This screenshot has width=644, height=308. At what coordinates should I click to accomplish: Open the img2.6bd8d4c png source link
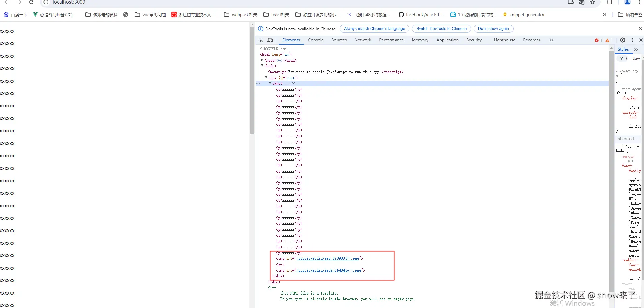tap(329, 270)
